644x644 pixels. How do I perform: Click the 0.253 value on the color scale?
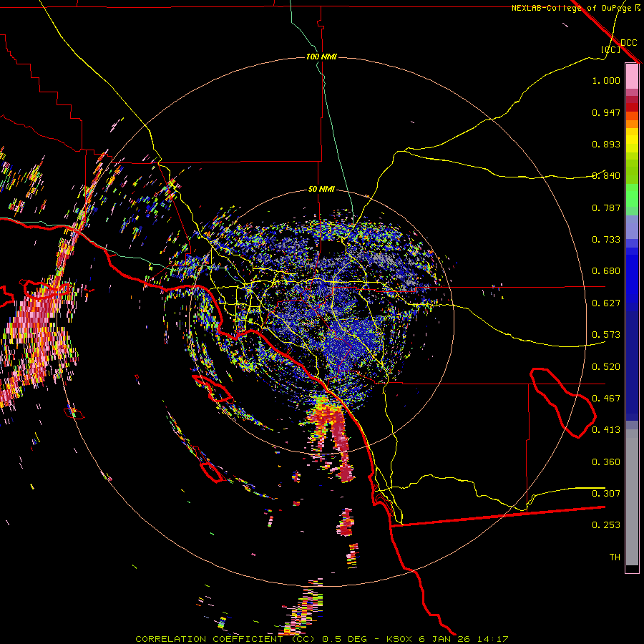click(606, 525)
